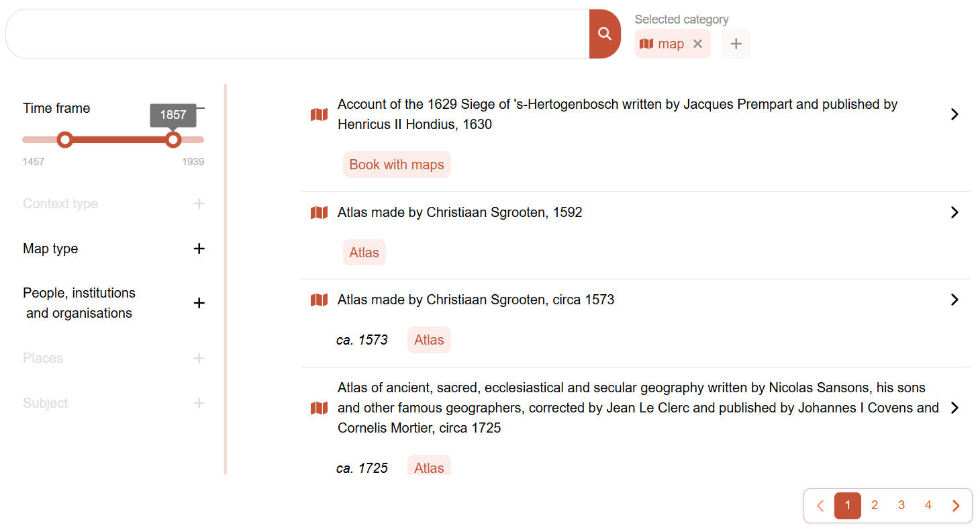The height and width of the screenshot is (532, 980).
Task: Click the magnifying glass search button
Action: (x=605, y=34)
